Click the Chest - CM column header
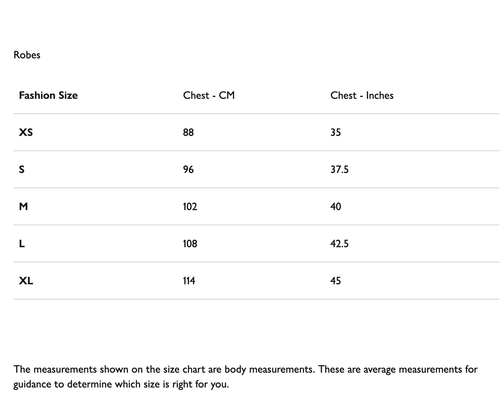Image resolution: width=500 pixels, height=400 pixels. [x=209, y=95]
